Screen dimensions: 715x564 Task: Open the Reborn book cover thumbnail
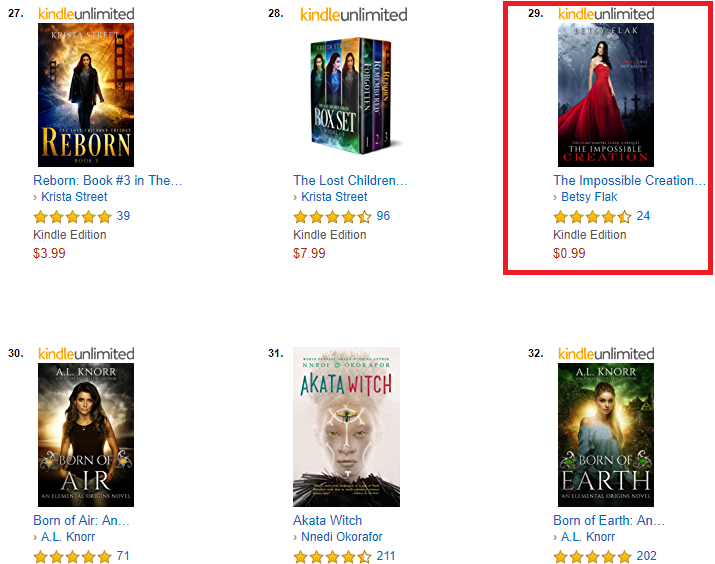pos(86,95)
